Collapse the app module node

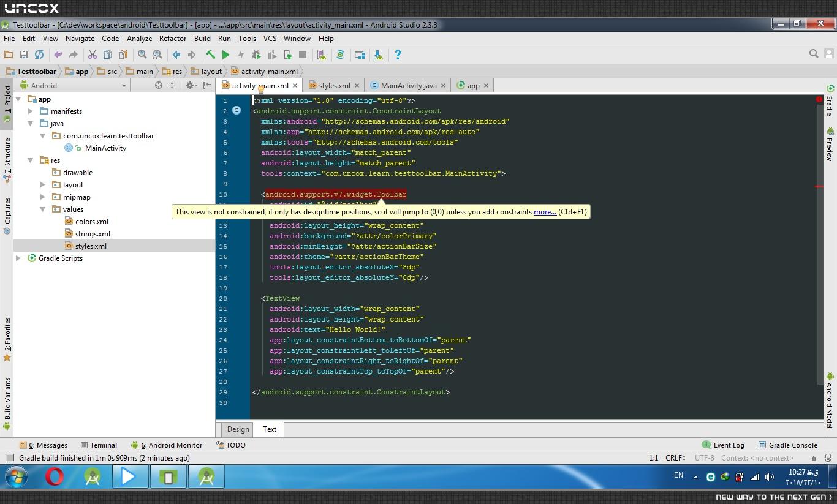tap(18, 99)
